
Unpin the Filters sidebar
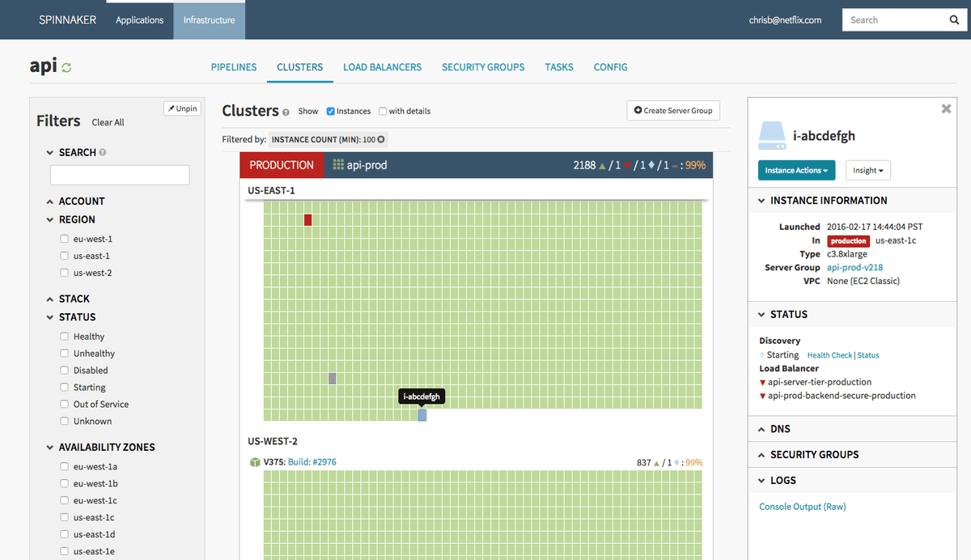point(182,108)
